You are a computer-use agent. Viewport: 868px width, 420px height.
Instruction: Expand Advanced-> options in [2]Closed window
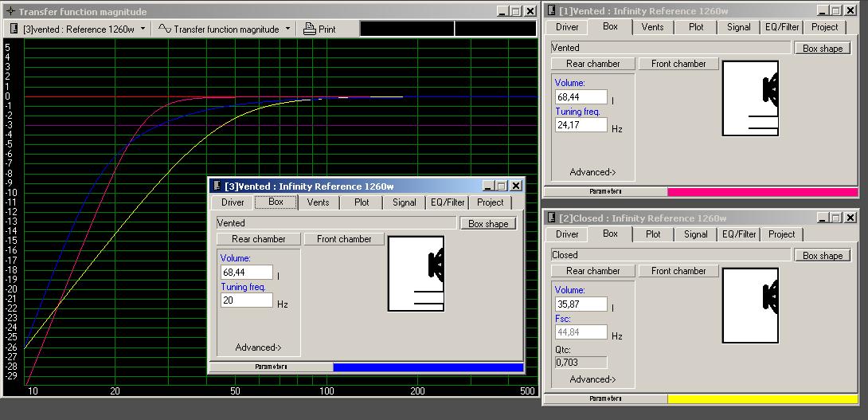[x=592, y=379]
